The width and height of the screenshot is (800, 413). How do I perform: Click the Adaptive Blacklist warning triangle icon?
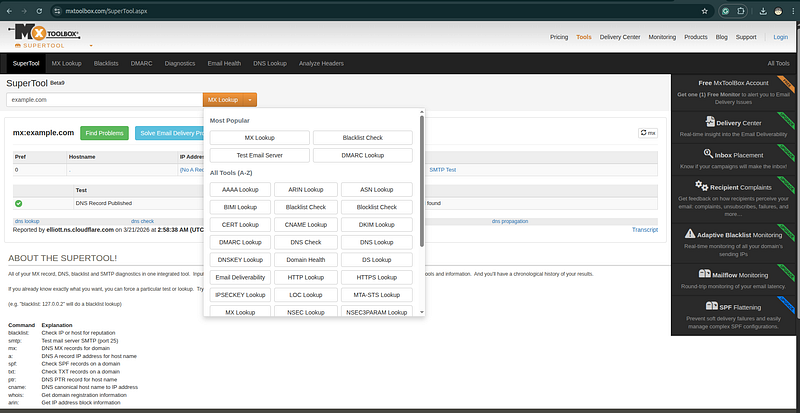click(x=690, y=233)
